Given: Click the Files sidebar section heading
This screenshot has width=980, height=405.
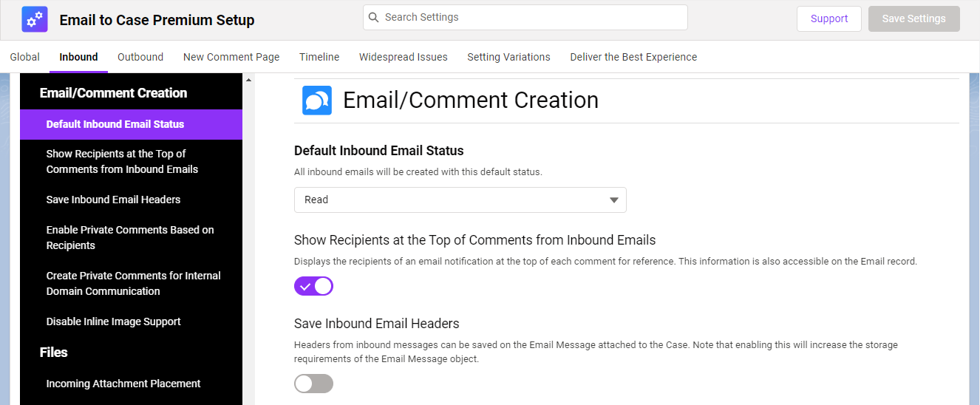Looking at the screenshot, I should coord(53,353).
